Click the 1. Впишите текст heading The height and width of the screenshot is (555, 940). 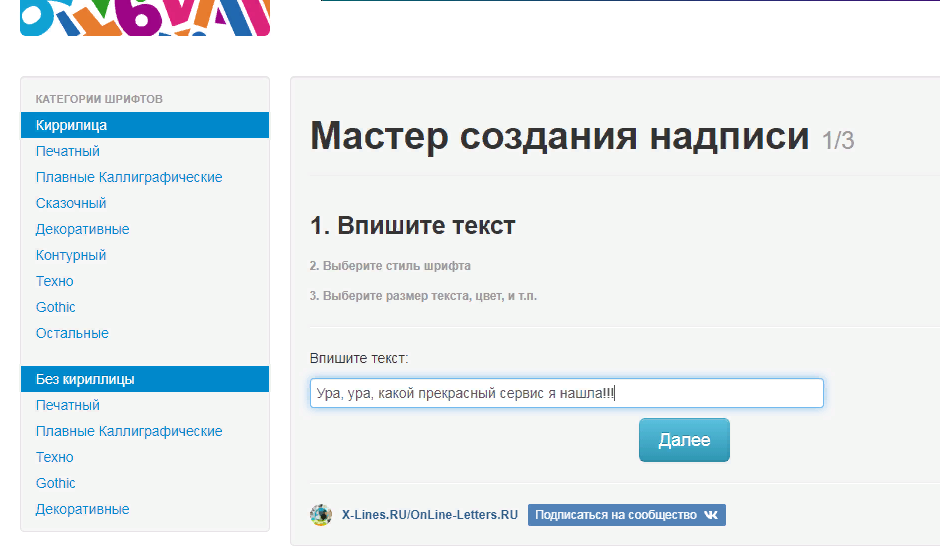[x=412, y=226]
